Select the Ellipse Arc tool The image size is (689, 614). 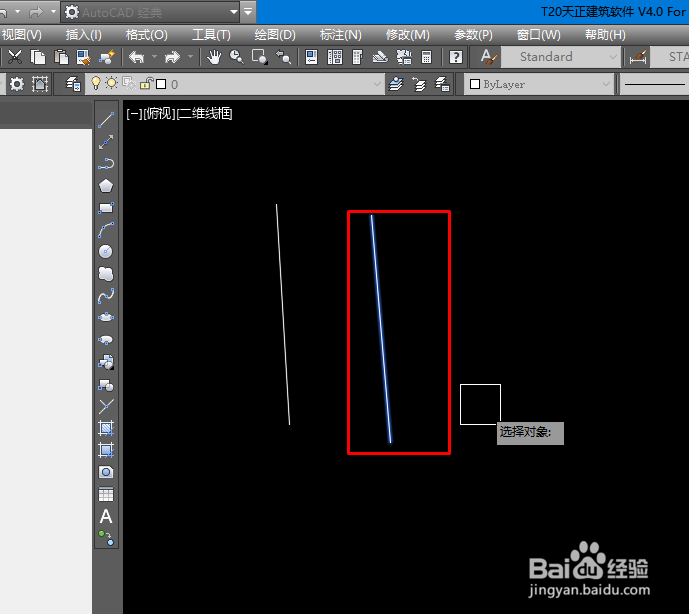tap(106, 340)
